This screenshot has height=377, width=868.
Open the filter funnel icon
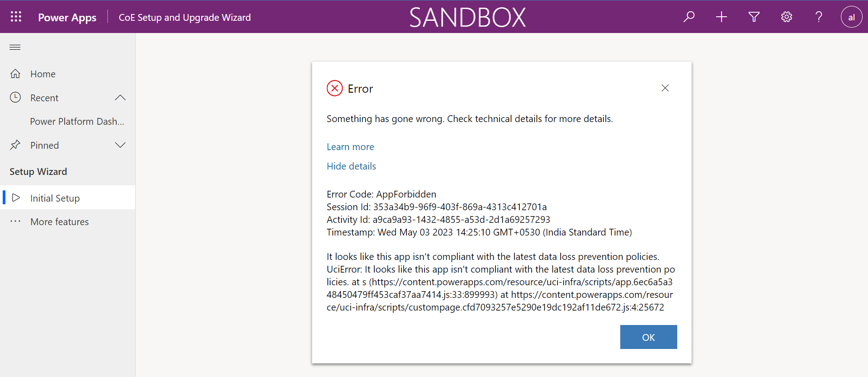[754, 17]
